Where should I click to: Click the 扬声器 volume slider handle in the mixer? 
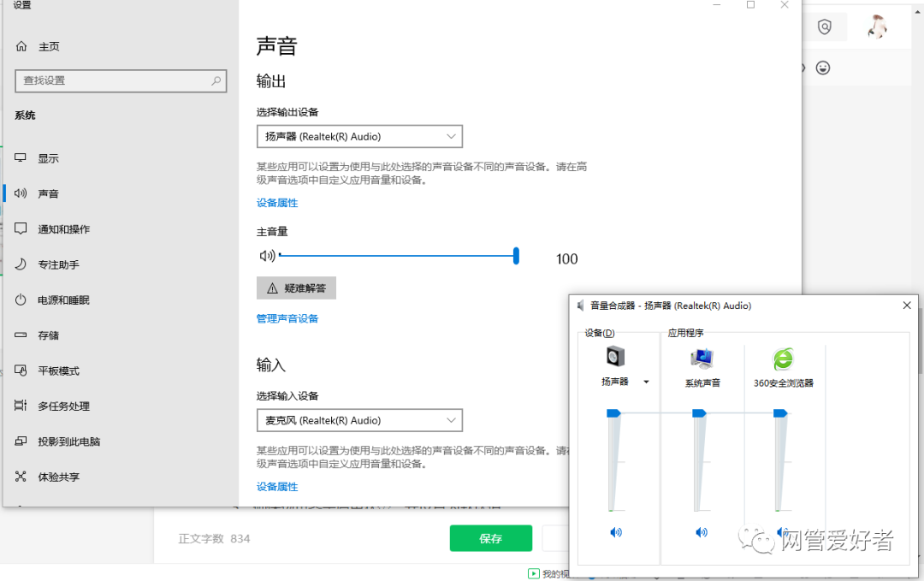pyautogui.click(x=613, y=413)
